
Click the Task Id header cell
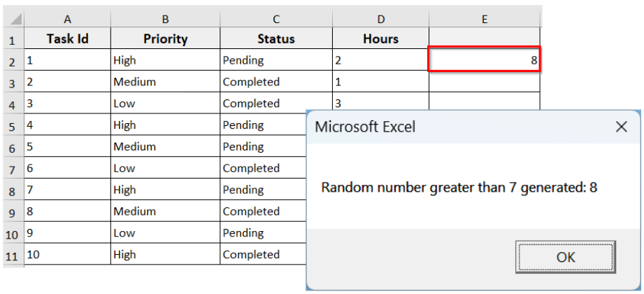click(67, 39)
